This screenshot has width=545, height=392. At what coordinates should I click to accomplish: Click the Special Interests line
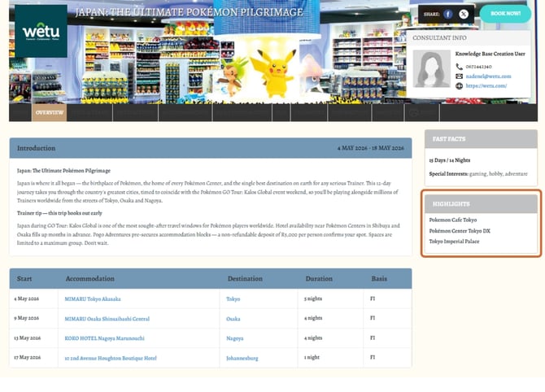click(478, 174)
